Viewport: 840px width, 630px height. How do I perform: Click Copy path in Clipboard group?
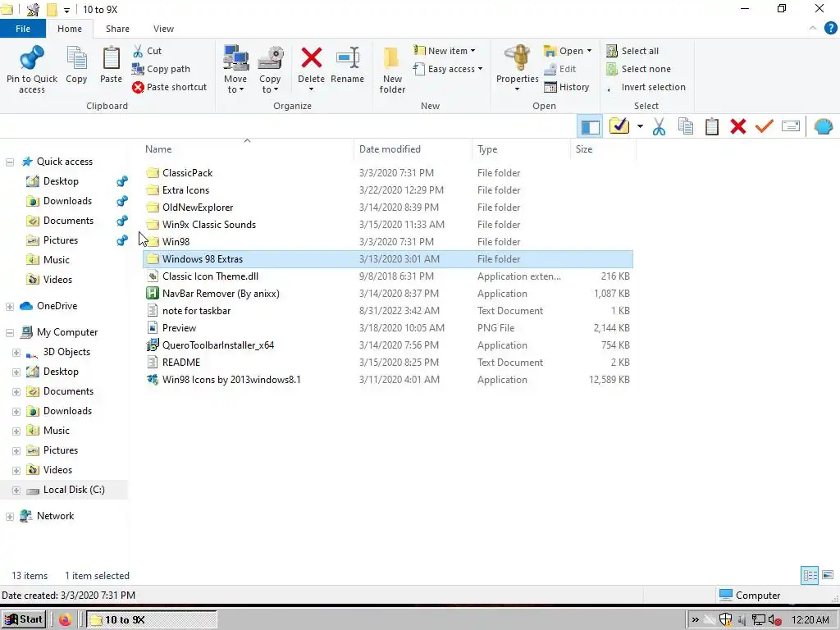(x=162, y=69)
